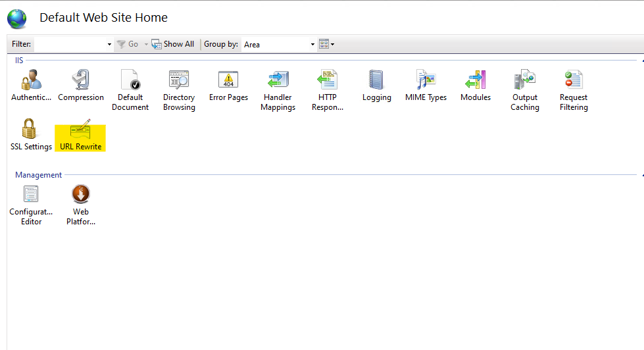The image size is (644, 350).
Task: Open the Group by Area dropdown
Action: 278,44
